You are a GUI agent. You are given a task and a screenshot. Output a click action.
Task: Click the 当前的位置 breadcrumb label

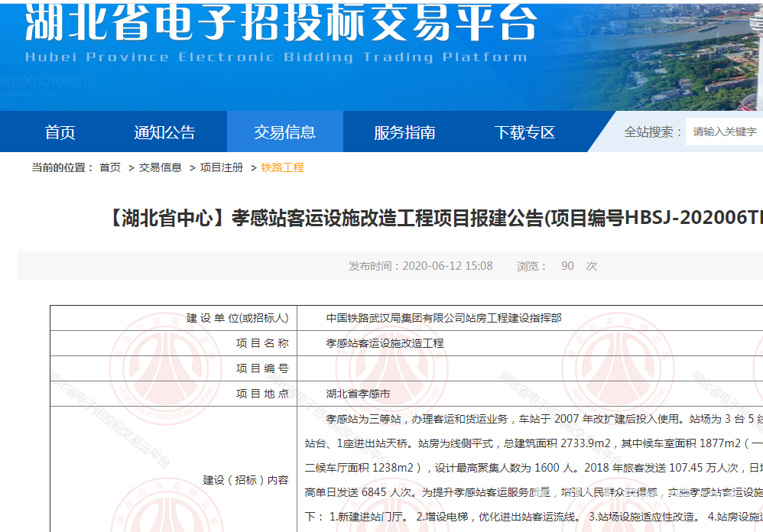63,167
